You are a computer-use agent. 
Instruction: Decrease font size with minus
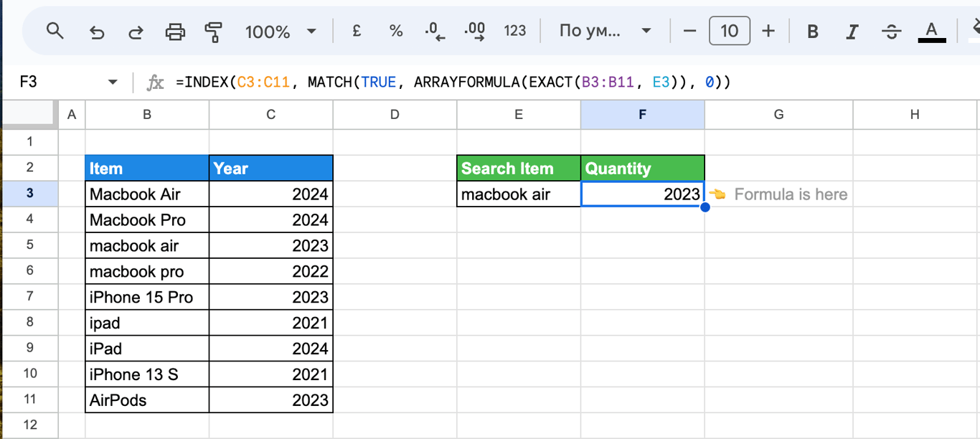tap(689, 31)
